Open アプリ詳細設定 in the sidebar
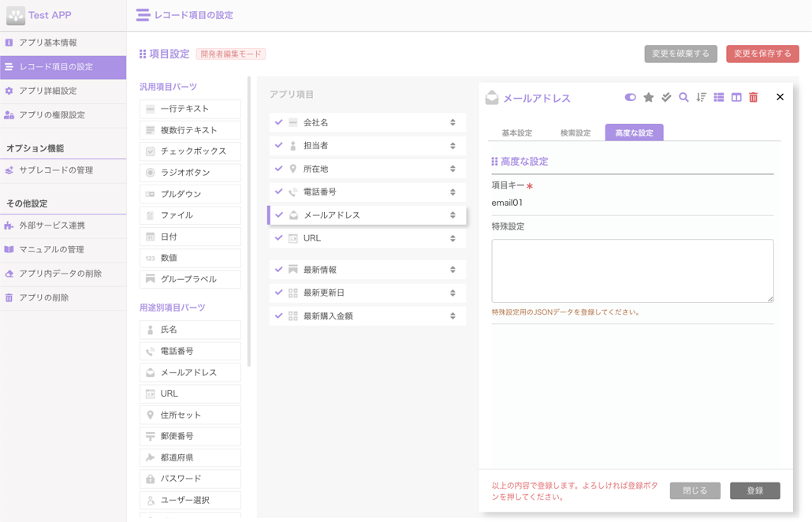This screenshot has width=812, height=522. 63,91
